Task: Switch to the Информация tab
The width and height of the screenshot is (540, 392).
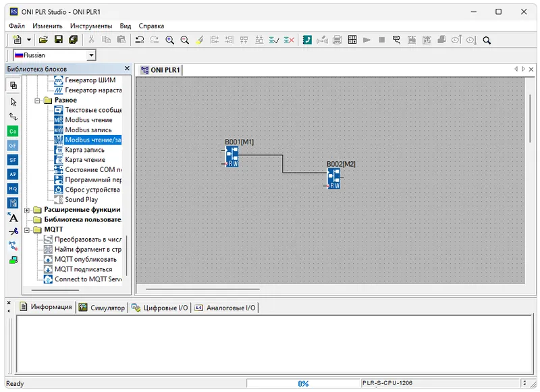Action: click(46, 307)
